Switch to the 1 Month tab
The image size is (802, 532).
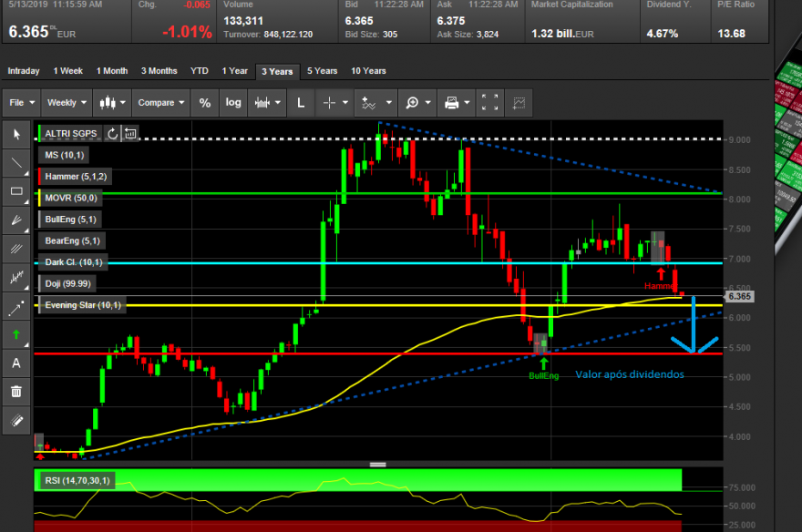[112, 71]
